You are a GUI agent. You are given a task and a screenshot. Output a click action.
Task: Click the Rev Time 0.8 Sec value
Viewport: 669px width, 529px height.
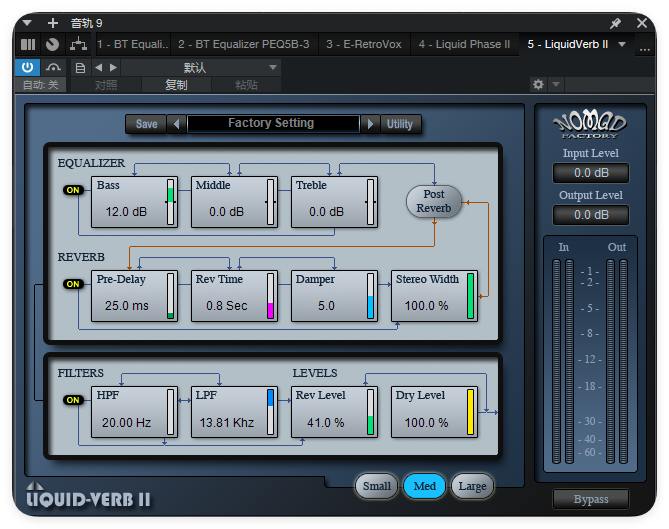[227, 305]
